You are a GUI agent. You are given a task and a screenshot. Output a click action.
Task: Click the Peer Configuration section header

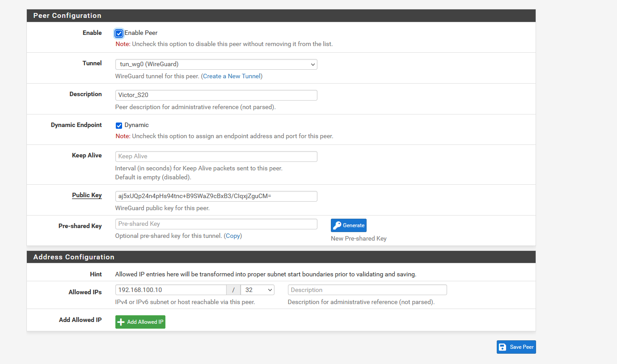[281, 16]
